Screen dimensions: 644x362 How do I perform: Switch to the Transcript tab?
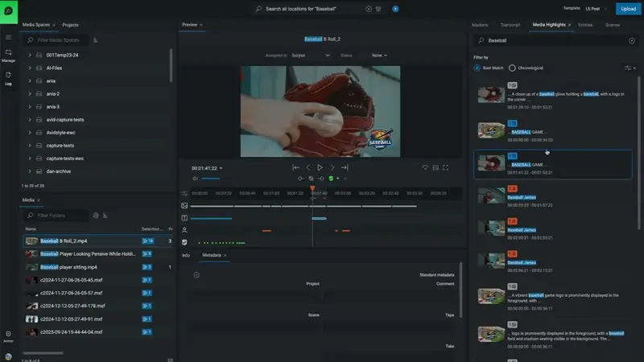pos(510,25)
